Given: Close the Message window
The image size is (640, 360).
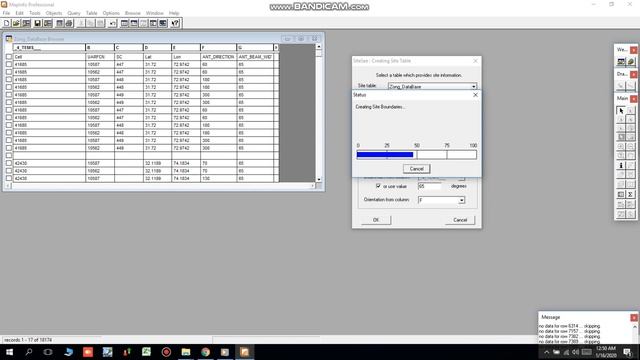Looking at the screenshot, I should (633, 317).
